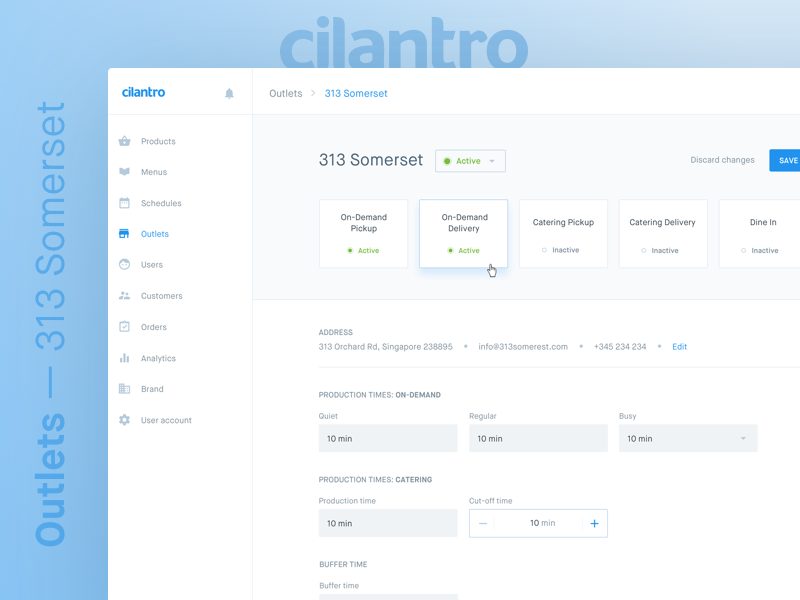Viewport: 800px width, 600px height.
Task: Navigate to Orders in the sidebar
Action: click(x=154, y=327)
